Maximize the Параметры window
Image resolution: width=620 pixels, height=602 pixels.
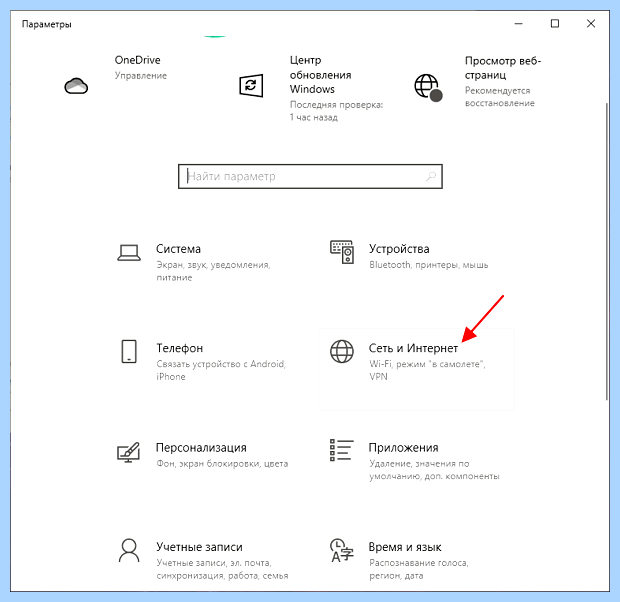click(x=555, y=24)
